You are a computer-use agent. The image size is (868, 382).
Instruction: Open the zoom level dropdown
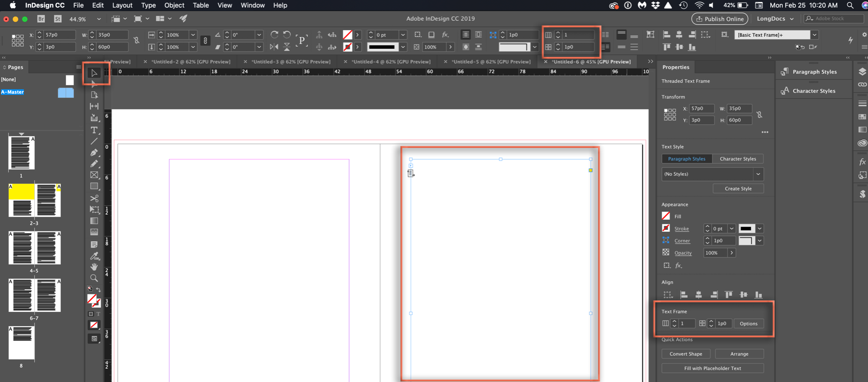tap(99, 19)
